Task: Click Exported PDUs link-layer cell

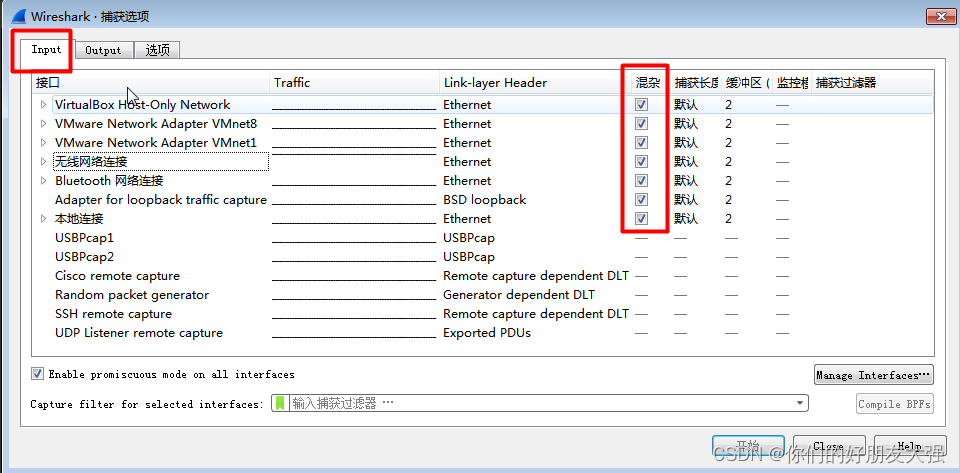Action: point(487,333)
